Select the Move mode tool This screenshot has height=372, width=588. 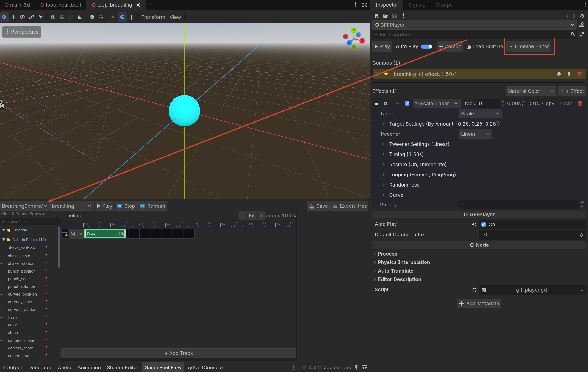click(x=13, y=17)
